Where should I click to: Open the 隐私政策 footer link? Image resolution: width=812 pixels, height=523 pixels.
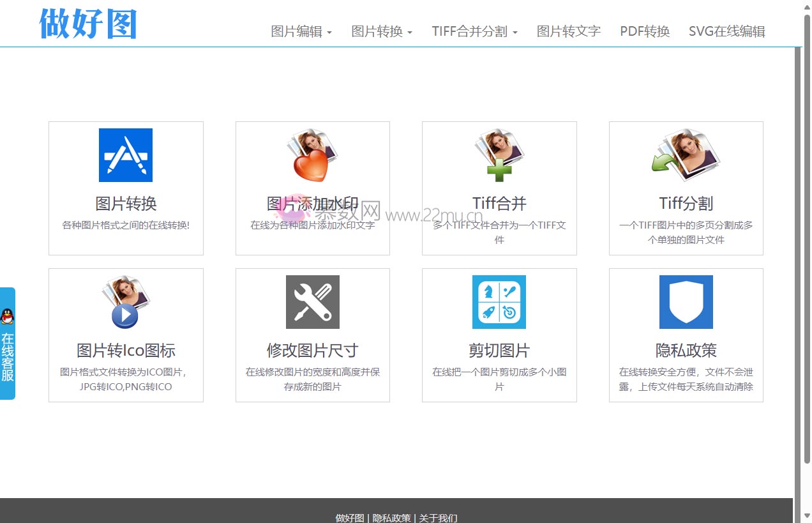point(391,518)
